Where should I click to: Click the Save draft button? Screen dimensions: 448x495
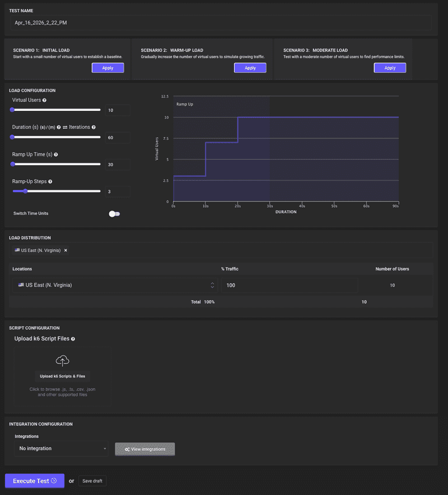(x=92, y=481)
